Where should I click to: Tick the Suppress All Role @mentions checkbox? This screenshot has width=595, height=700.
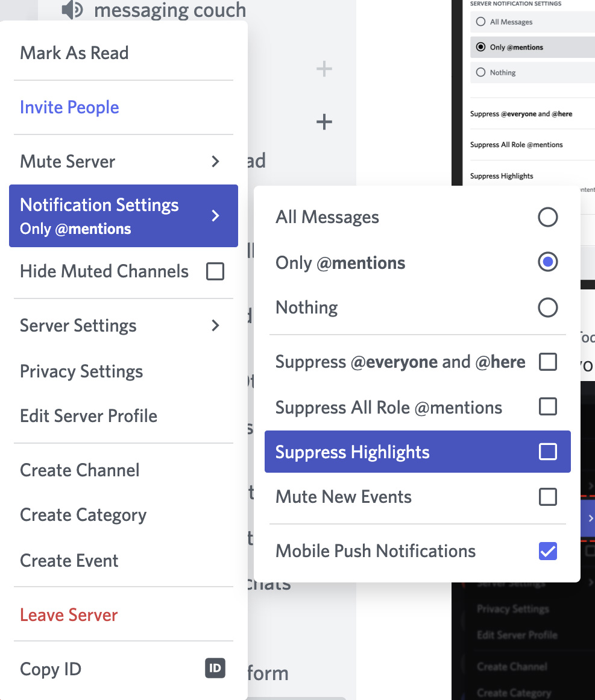click(x=548, y=407)
